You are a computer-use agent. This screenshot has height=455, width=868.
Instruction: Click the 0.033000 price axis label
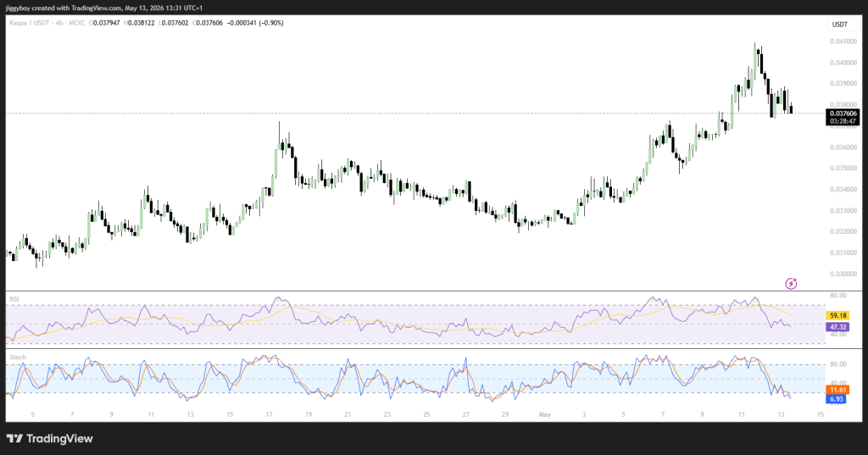(843, 211)
